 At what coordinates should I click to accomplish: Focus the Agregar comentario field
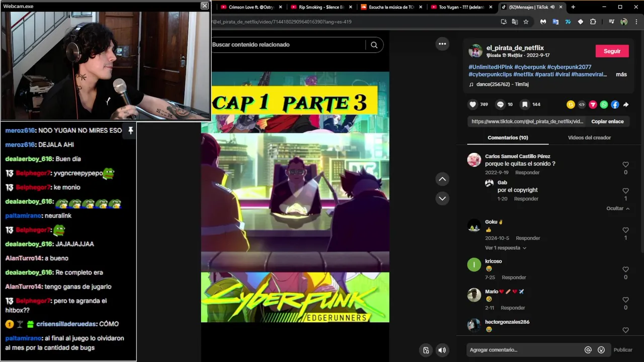523,350
